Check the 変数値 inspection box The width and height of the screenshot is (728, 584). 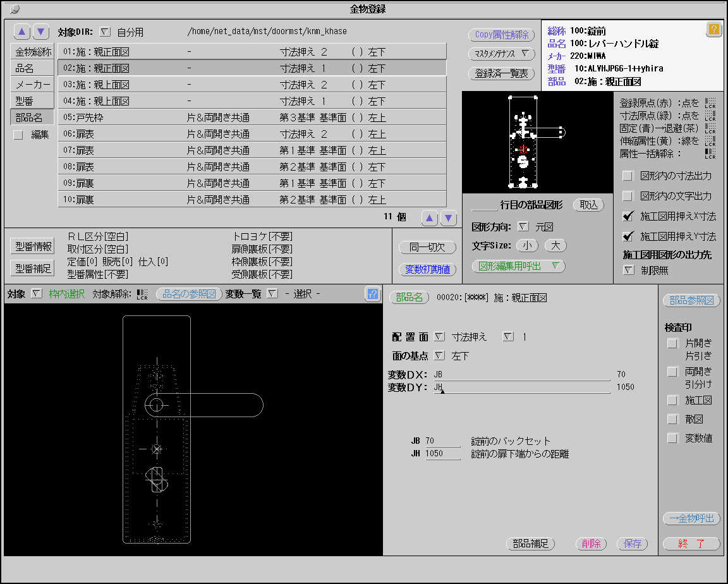(672, 438)
